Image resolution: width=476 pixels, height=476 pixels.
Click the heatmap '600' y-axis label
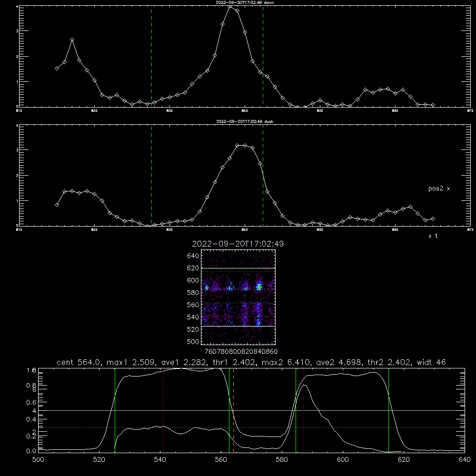point(193,280)
